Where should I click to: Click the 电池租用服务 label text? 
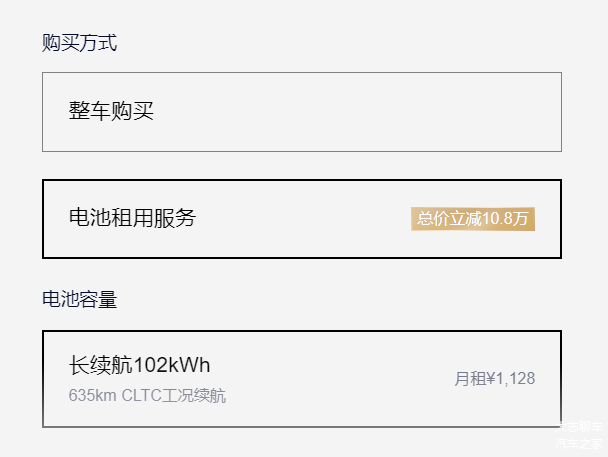[132, 218]
